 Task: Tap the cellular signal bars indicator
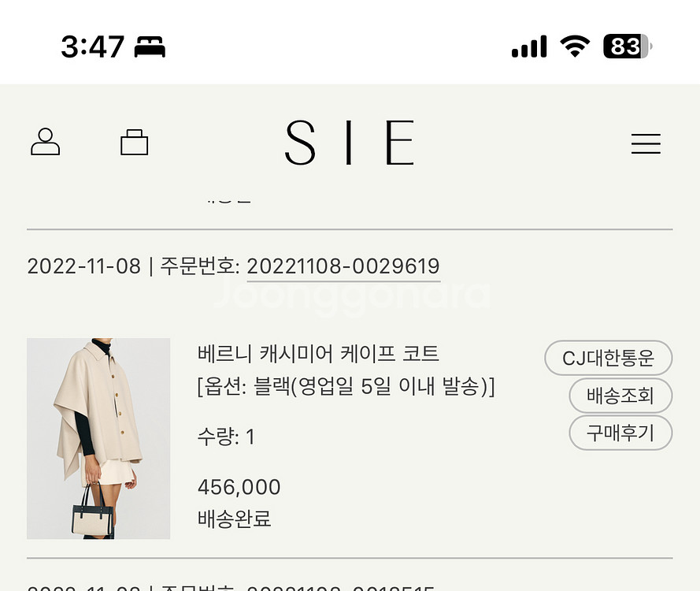(529, 46)
